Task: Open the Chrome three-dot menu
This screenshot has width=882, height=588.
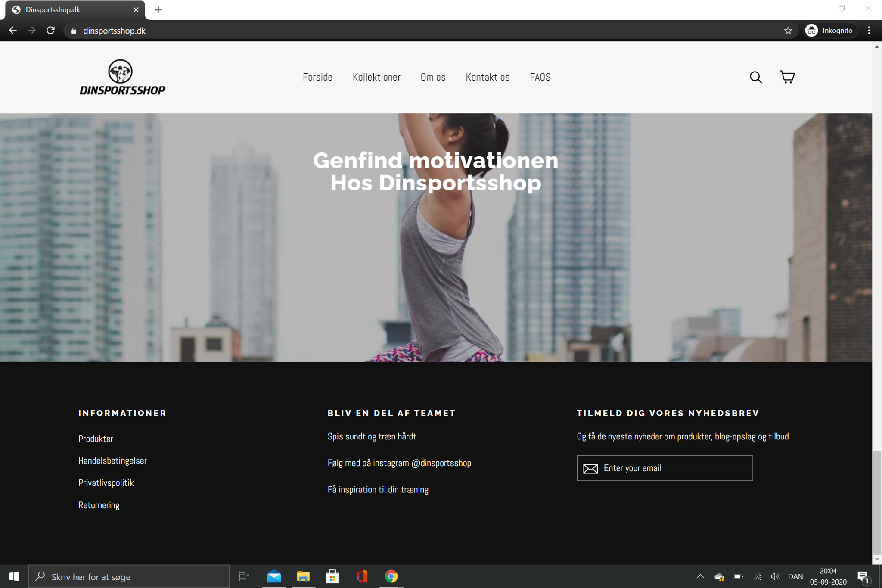Action: pos(869,31)
